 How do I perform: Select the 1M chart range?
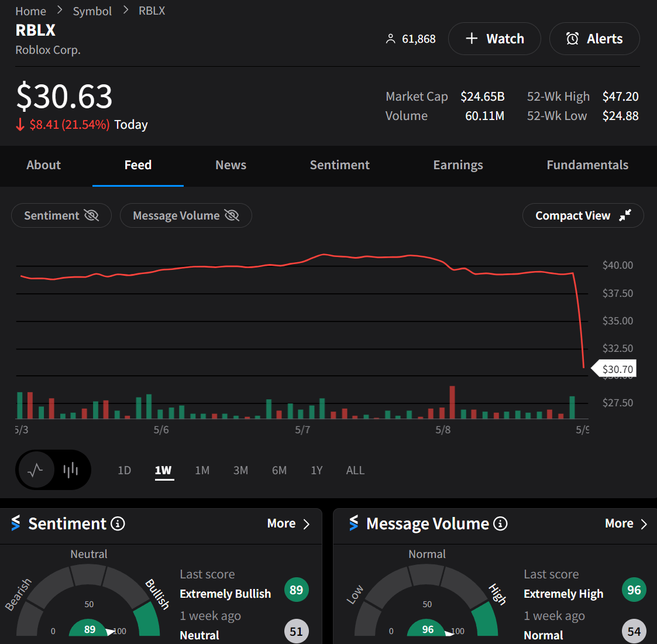pyautogui.click(x=202, y=471)
